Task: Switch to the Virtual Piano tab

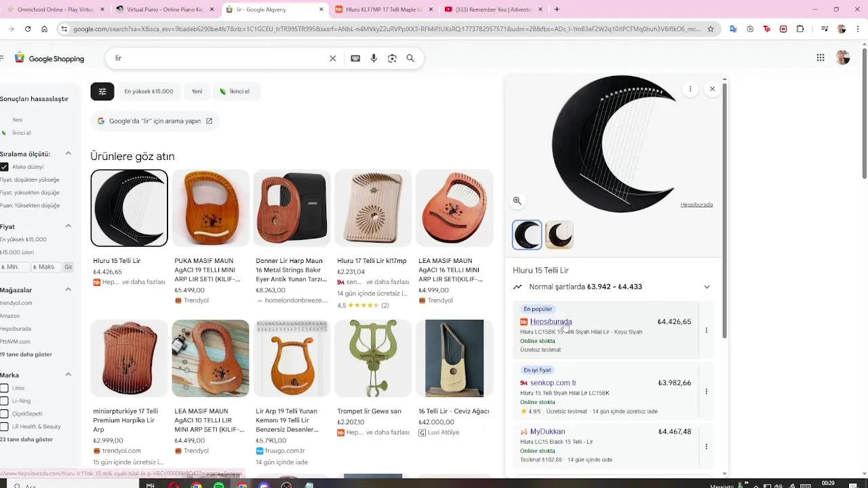Action: tap(165, 9)
